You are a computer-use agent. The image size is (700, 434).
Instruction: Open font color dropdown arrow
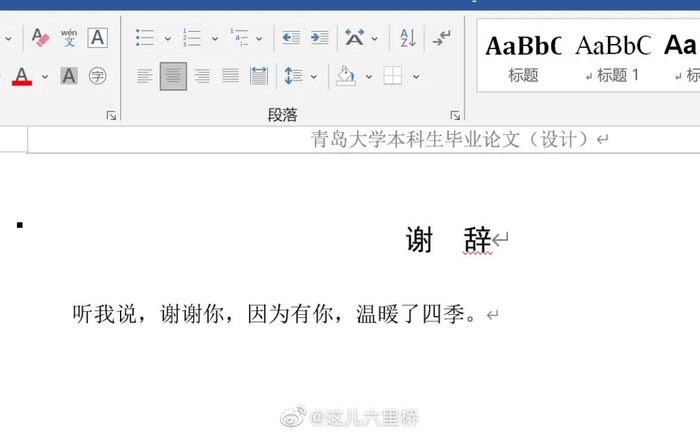pos(45,76)
